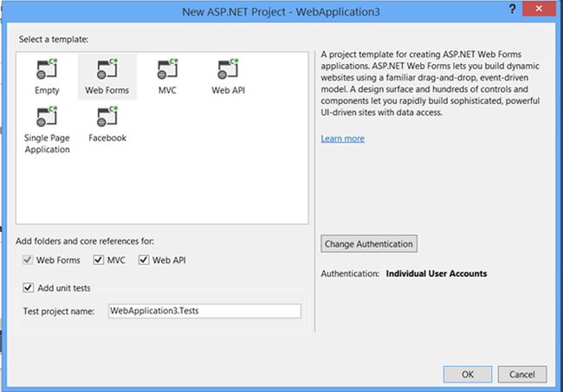563x392 pixels.
Task: Choose the Single Page Application template icon
Action: coord(47,117)
